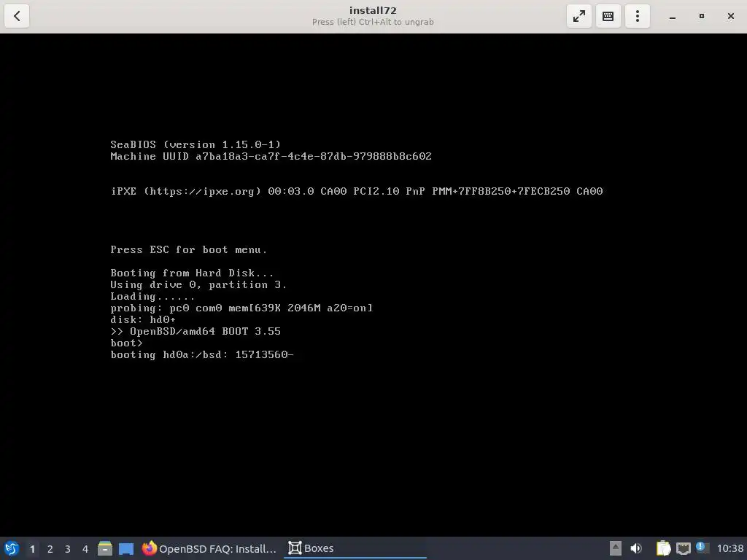Open the 10:38 clock calendar
This screenshot has height=560, width=747.
tap(729, 548)
